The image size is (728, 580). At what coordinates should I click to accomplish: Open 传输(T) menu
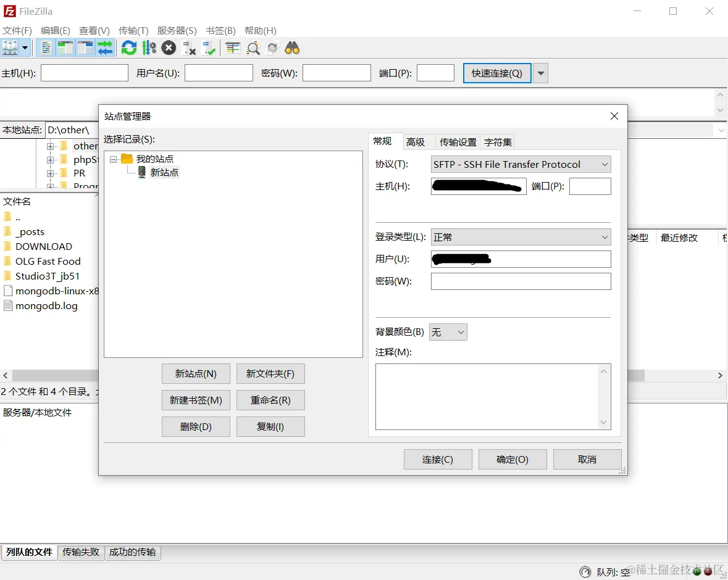point(133,31)
